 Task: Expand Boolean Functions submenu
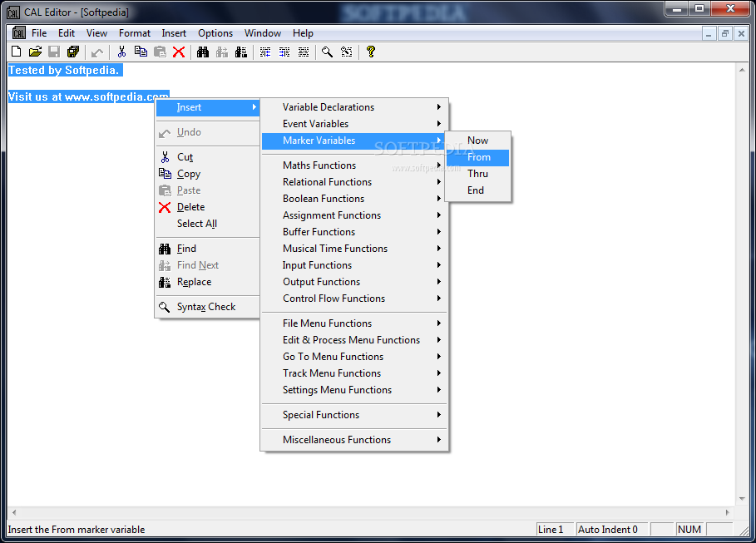coord(354,199)
